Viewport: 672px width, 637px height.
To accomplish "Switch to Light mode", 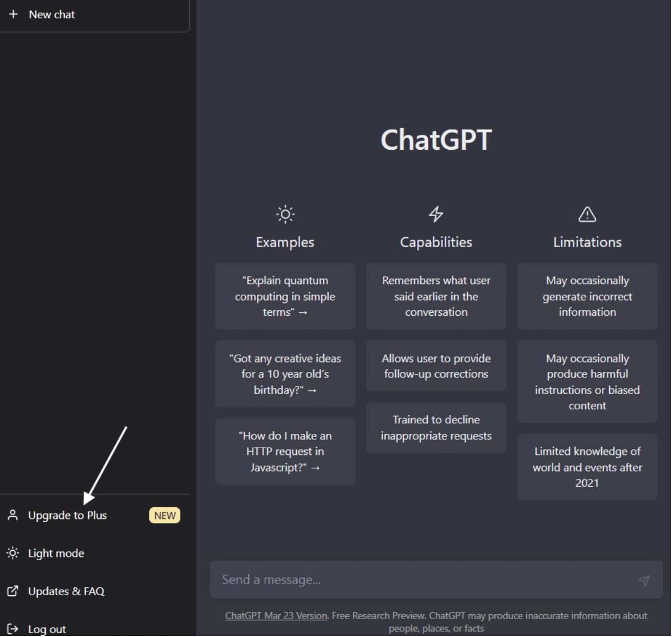I will 95,553.
